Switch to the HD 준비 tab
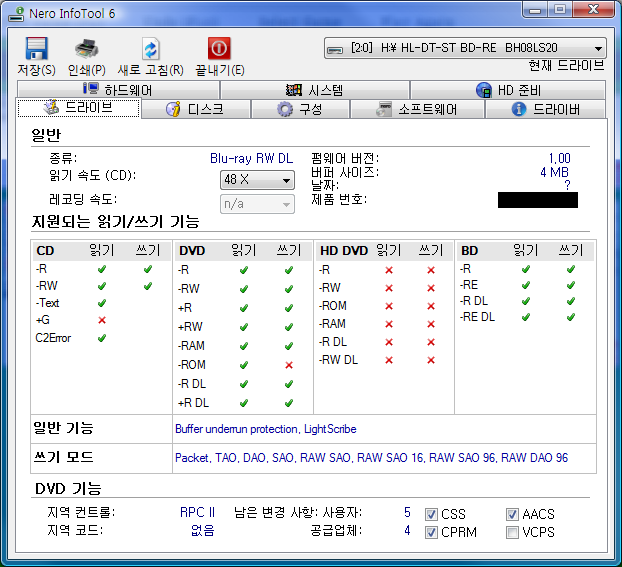 point(508,90)
